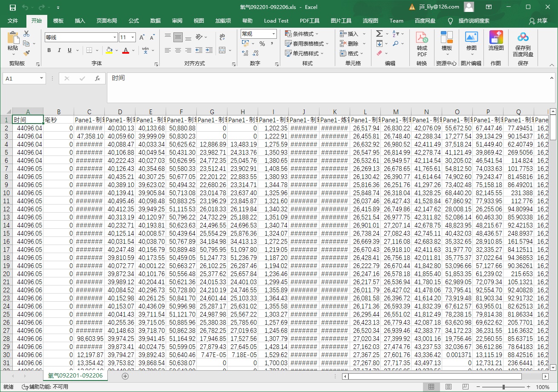Align text to the left
The height and width of the screenshot is (392, 558).
click(x=168, y=50)
